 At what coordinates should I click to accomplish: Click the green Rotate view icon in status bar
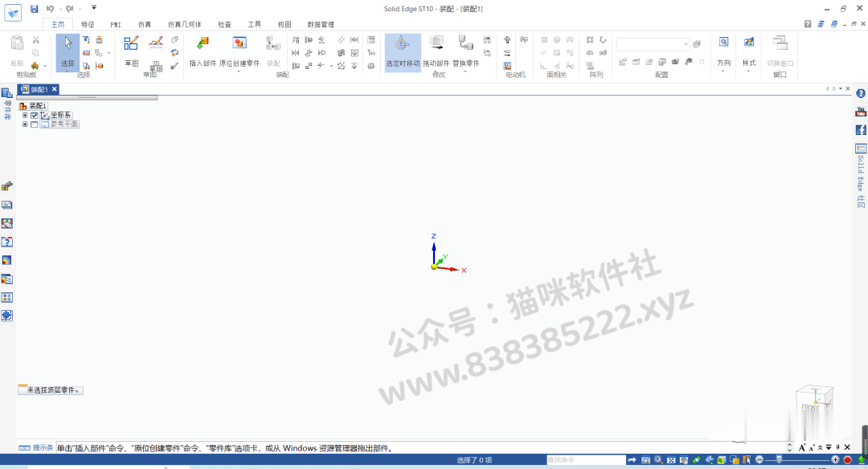click(x=696, y=460)
